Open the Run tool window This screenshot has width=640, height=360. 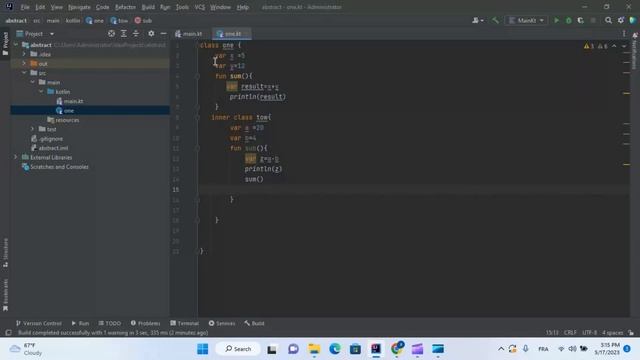pos(80,323)
